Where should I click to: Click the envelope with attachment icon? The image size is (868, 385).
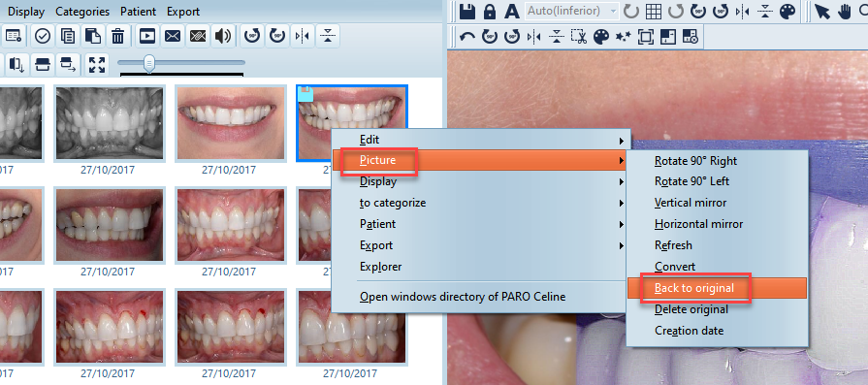click(x=198, y=37)
